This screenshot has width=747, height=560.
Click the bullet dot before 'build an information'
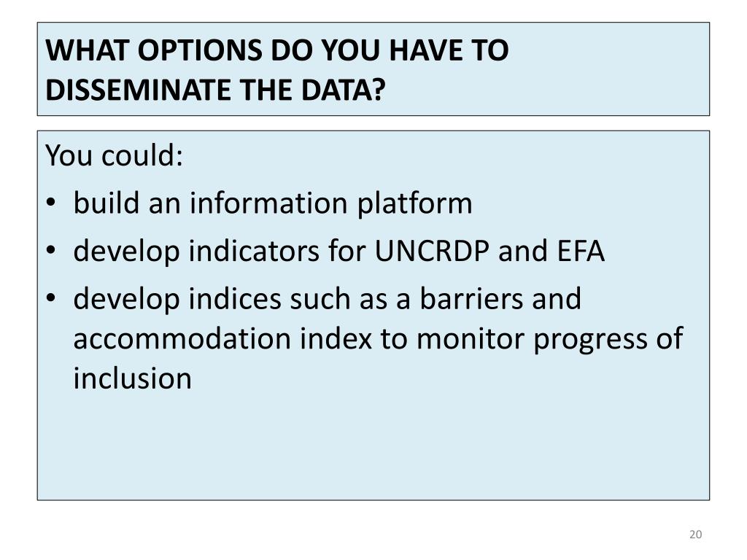click(51, 202)
